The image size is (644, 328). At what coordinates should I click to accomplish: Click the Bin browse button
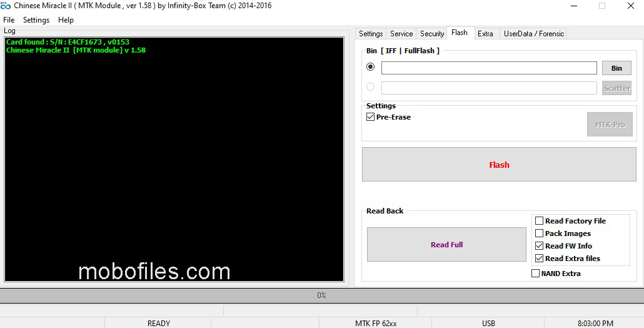pyautogui.click(x=616, y=68)
